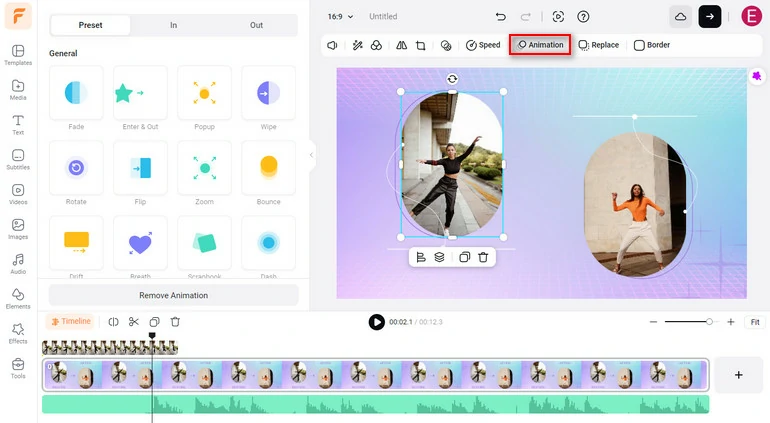Open the Effects sidebar panel
The image size is (770, 423).
[x=18, y=334]
